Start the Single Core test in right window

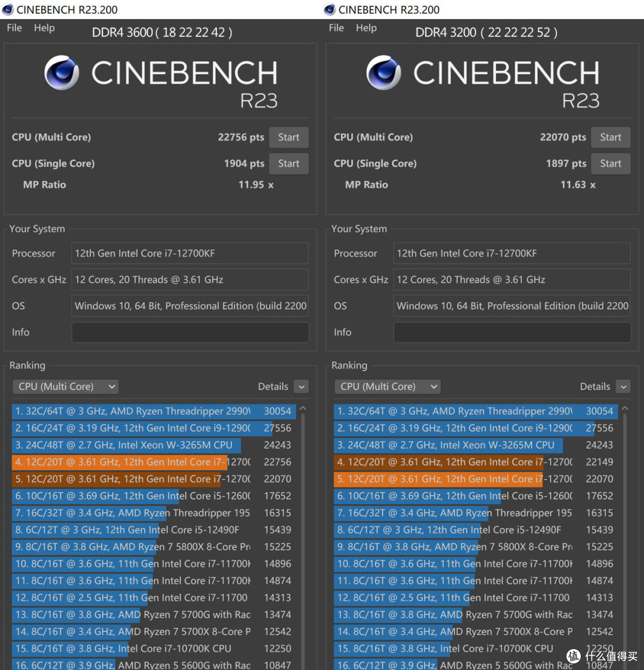tap(610, 163)
